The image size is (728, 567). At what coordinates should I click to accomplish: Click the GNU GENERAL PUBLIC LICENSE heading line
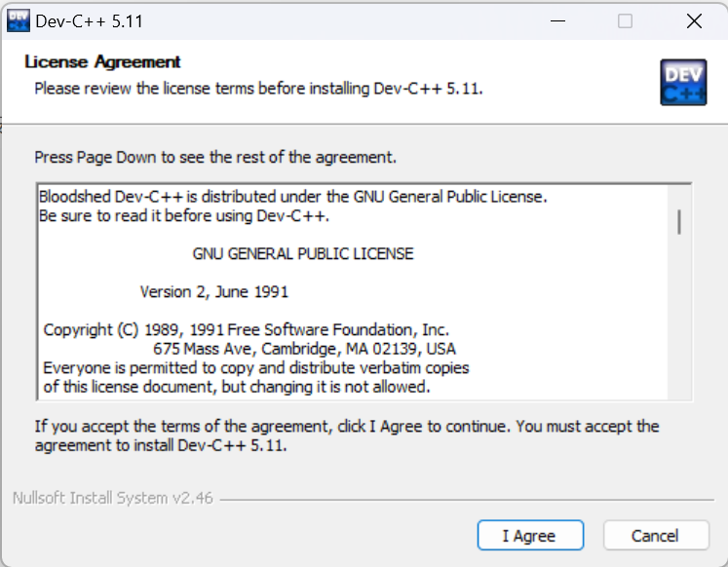coord(303,254)
